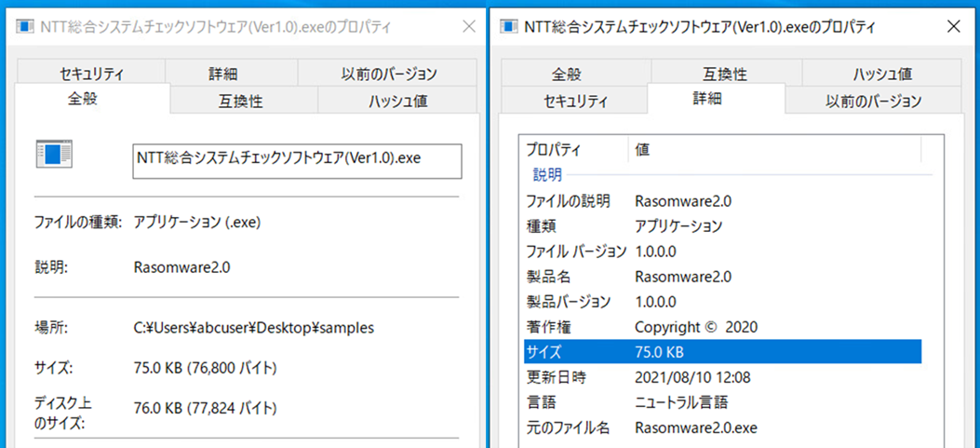Collapse the 説明 group header

(547, 174)
